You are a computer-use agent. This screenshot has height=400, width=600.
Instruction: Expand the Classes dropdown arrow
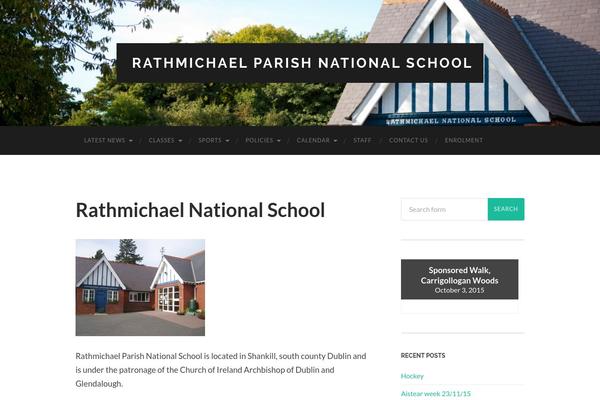coord(180,140)
